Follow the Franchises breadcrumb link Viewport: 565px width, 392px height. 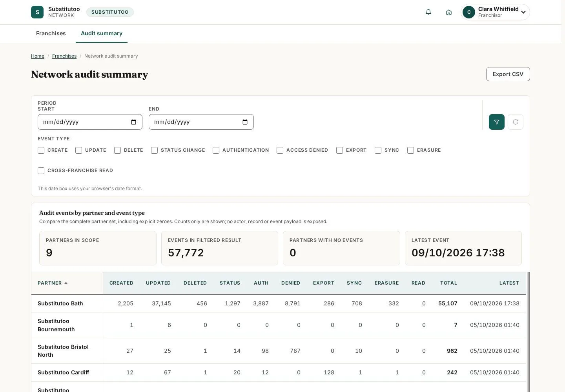(x=64, y=56)
